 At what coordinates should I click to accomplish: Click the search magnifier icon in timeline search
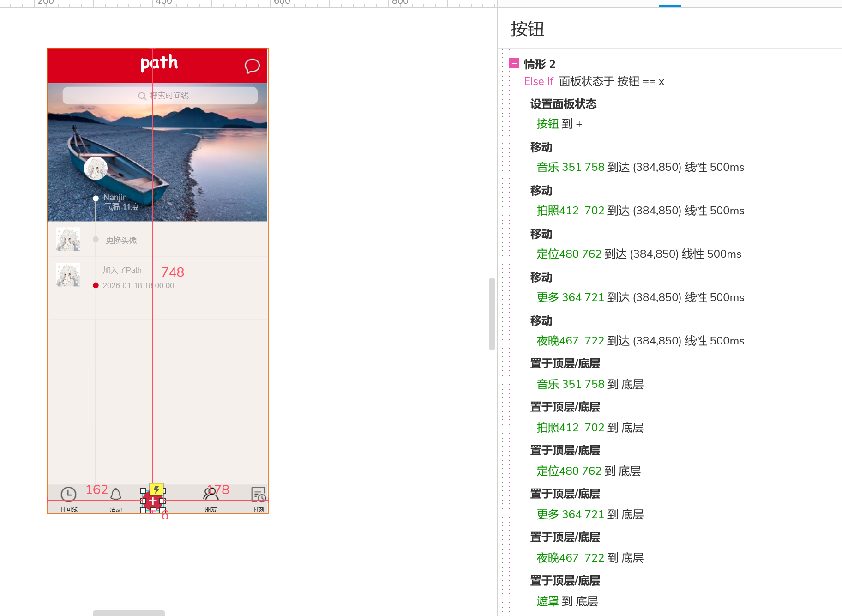[142, 96]
